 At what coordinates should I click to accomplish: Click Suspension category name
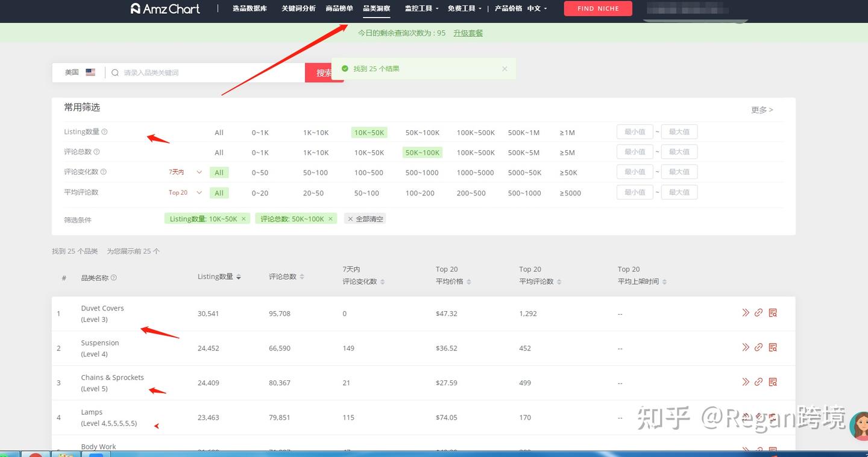[x=100, y=343]
